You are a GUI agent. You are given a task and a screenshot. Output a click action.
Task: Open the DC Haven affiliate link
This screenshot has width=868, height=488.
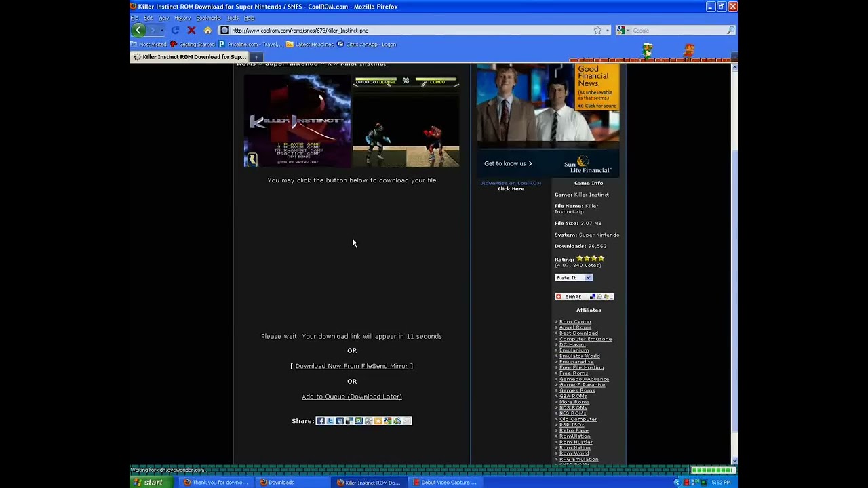[572, 345]
